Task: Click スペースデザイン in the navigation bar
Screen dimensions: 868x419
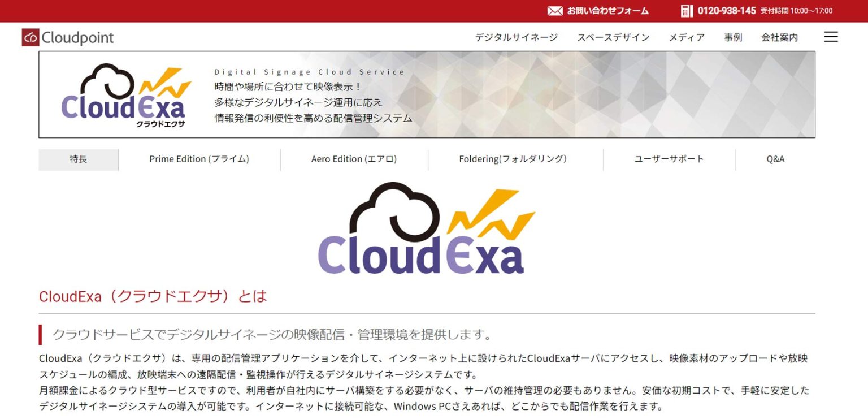Action: click(613, 37)
